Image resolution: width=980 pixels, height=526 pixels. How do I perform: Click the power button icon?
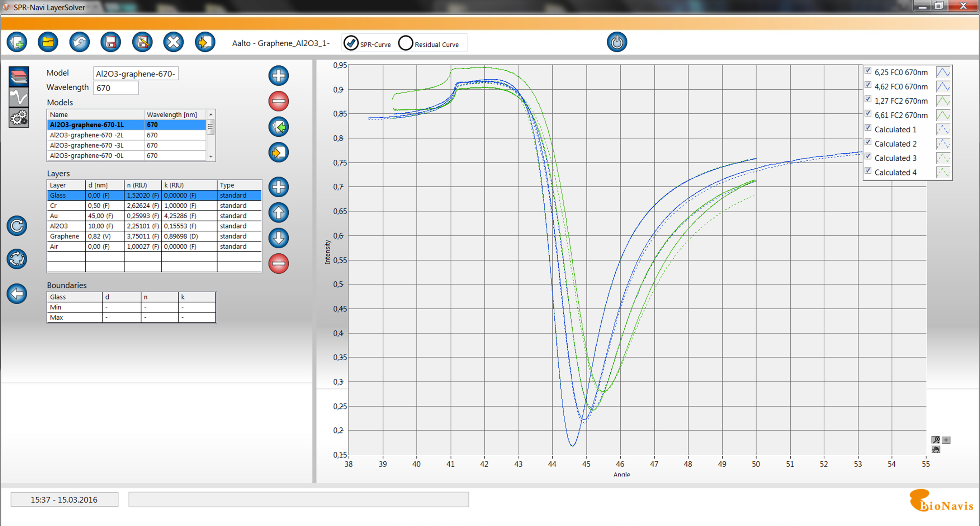point(617,42)
